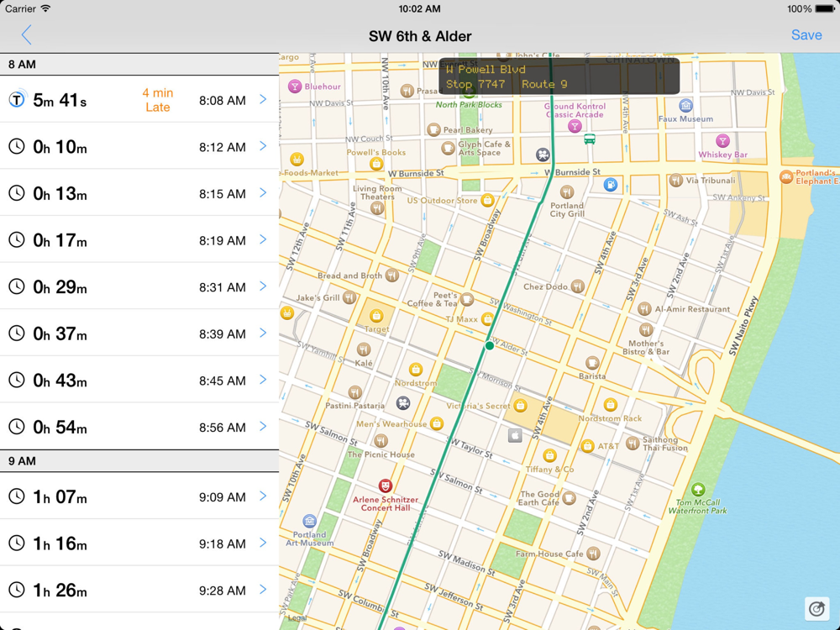The height and width of the screenshot is (630, 840).
Task: Tap the 8 AM section header
Action: [x=139, y=65]
